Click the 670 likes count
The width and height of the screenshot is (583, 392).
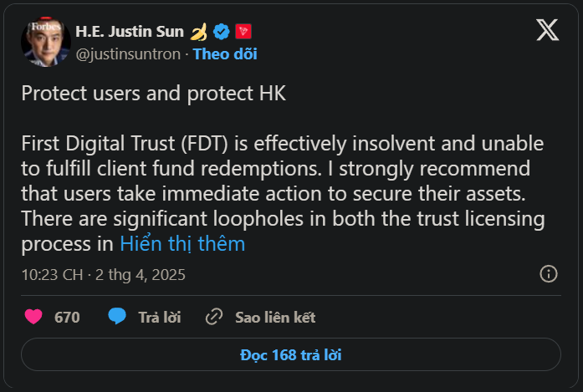click(x=67, y=318)
